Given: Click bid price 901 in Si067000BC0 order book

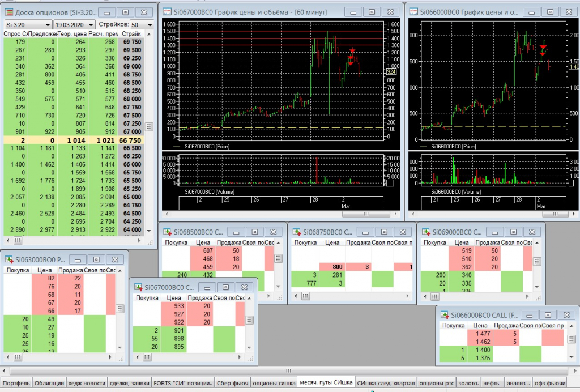Looking at the screenshot, I should [x=174, y=330].
